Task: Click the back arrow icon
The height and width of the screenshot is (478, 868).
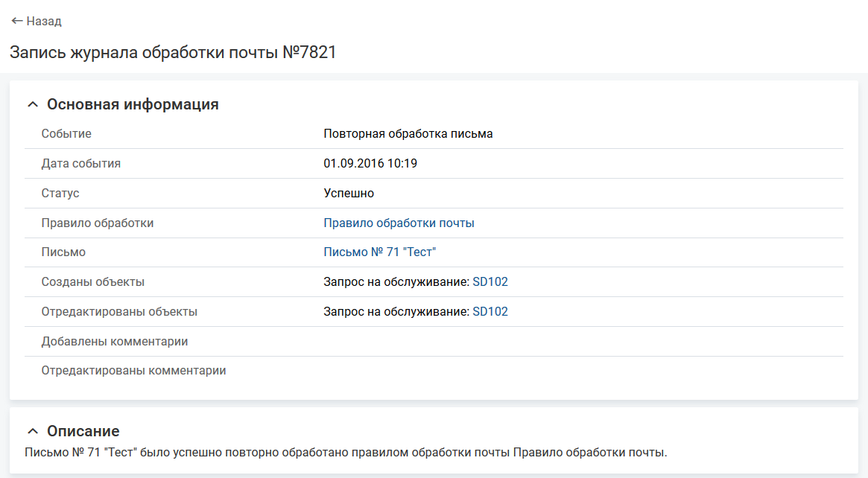Action: click(17, 21)
